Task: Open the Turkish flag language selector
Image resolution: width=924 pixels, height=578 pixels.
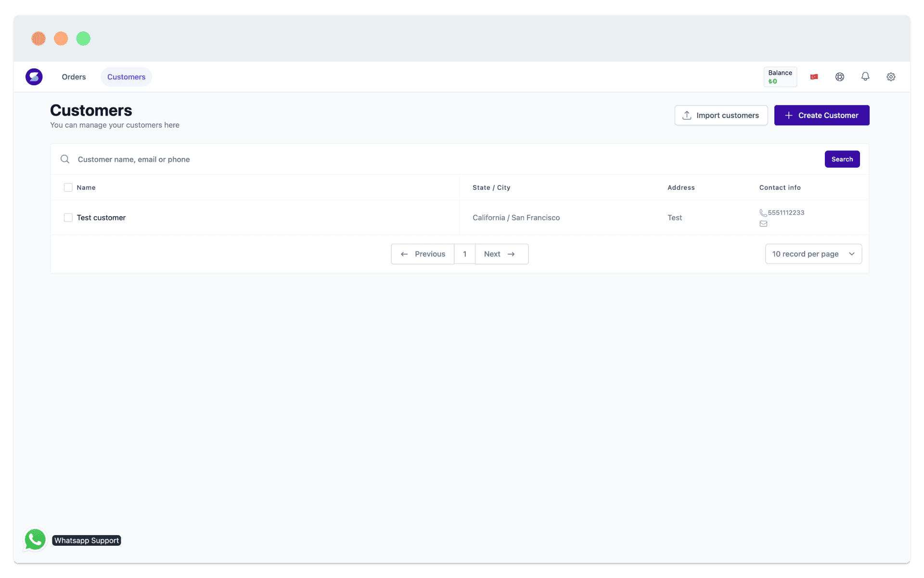Action: tap(814, 77)
